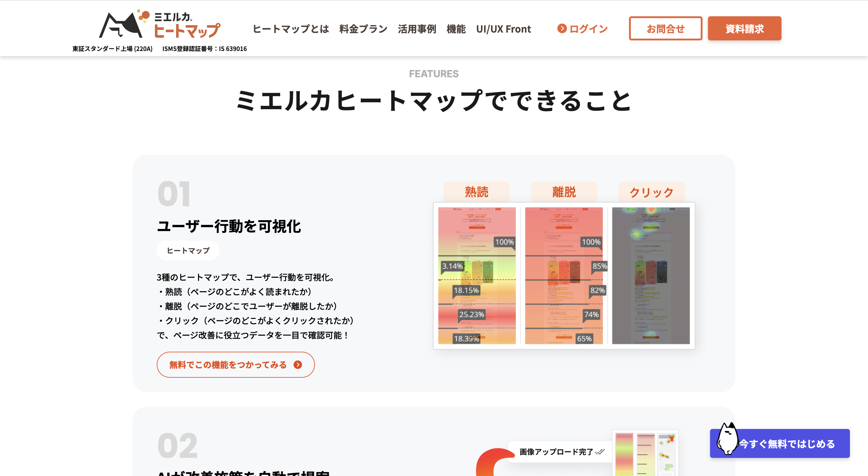Click the ISMS登録認証番号：IS 639016 text
The height and width of the screenshot is (476, 868).
[205, 49]
